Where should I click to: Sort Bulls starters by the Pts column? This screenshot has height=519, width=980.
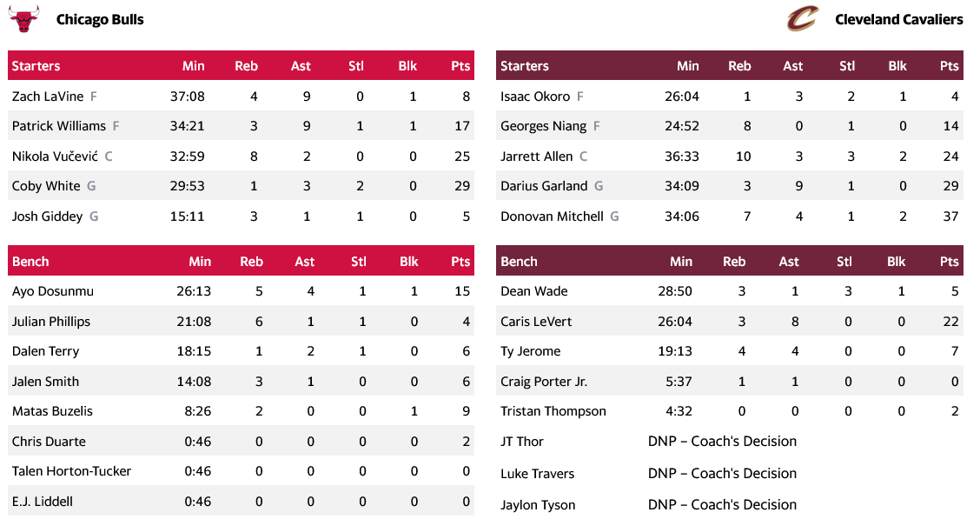coord(460,66)
